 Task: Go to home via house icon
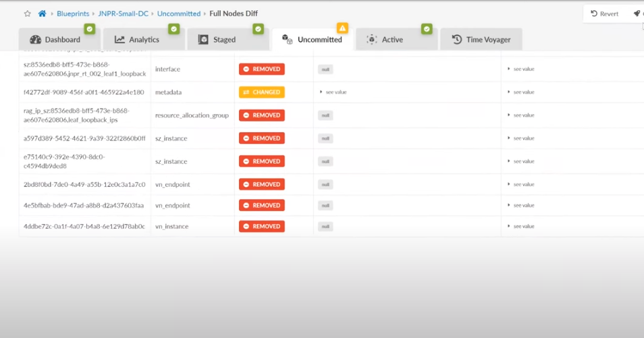click(x=42, y=13)
